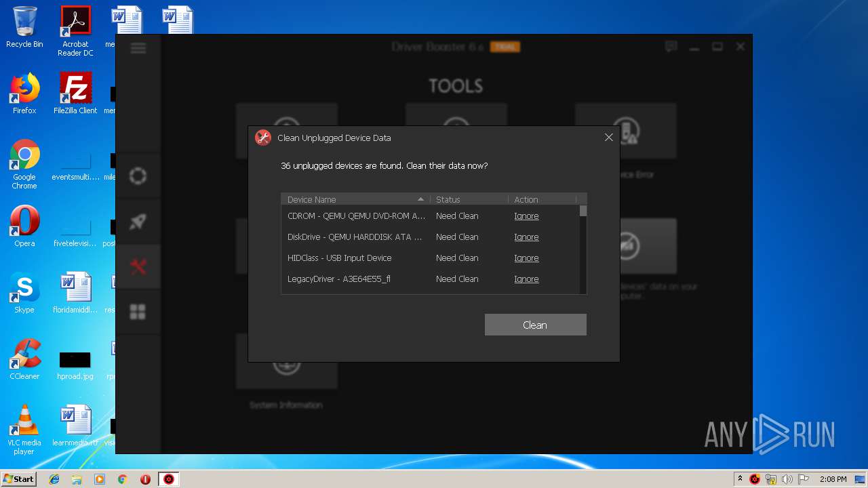868x488 pixels.
Task: Open Opera from the taskbar
Action: pyautogui.click(x=145, y=479)
